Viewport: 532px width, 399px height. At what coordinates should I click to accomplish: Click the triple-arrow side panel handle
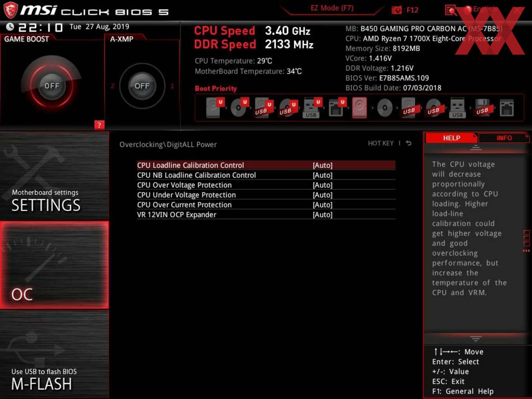click(526, 251)
